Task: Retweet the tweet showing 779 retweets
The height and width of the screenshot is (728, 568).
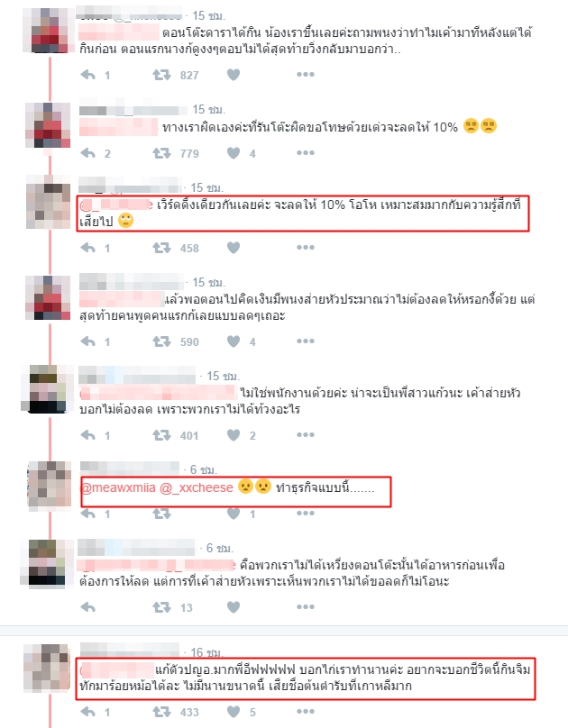Action: (x=161, y=153)
